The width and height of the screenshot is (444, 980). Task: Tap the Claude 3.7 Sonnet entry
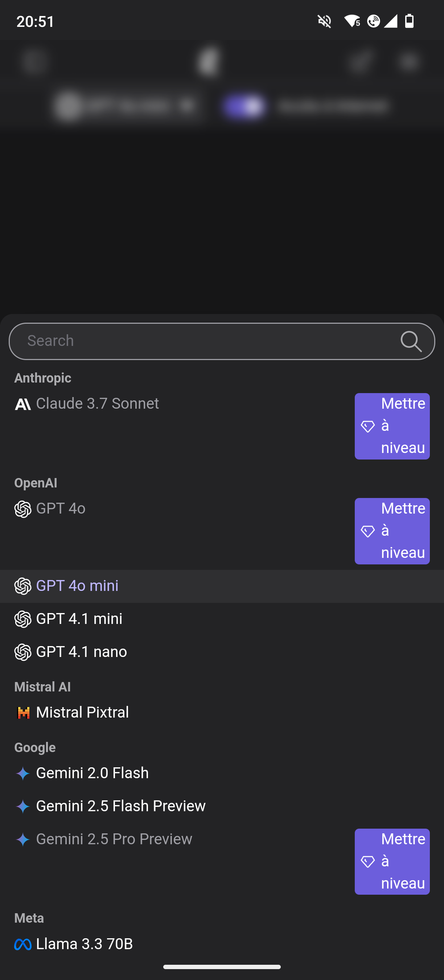point(97,404)
